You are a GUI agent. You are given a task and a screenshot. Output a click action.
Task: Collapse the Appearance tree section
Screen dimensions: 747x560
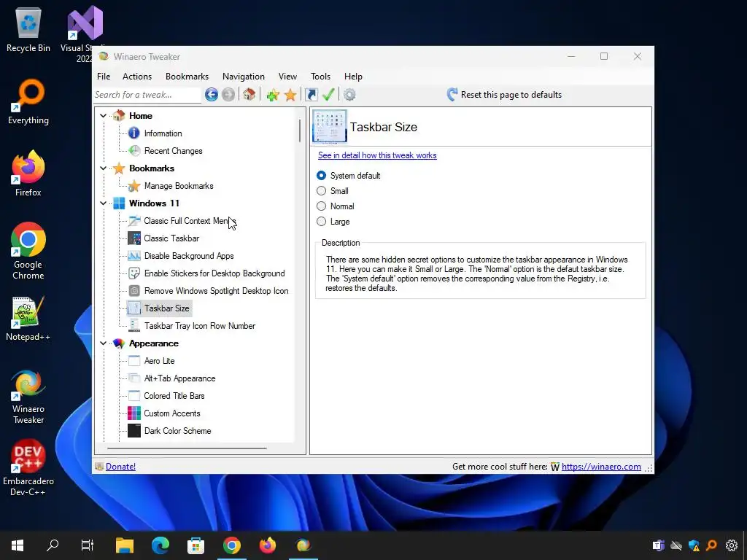[x=103, y=343]
